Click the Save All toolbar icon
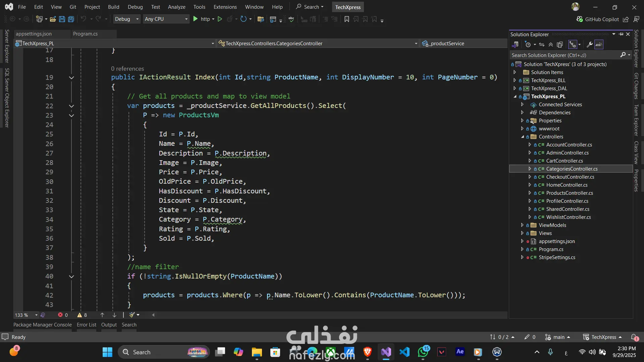 71,19
